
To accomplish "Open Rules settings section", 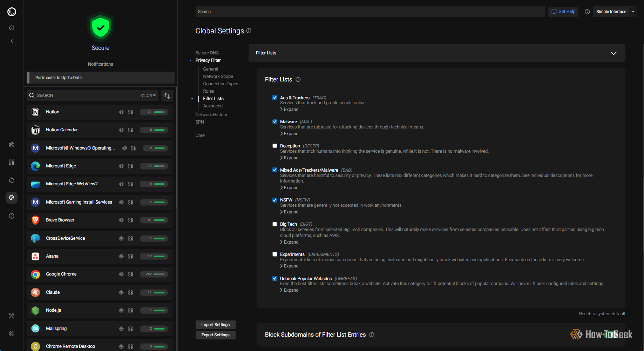I will pyautogui.click(x=209, y=91).
